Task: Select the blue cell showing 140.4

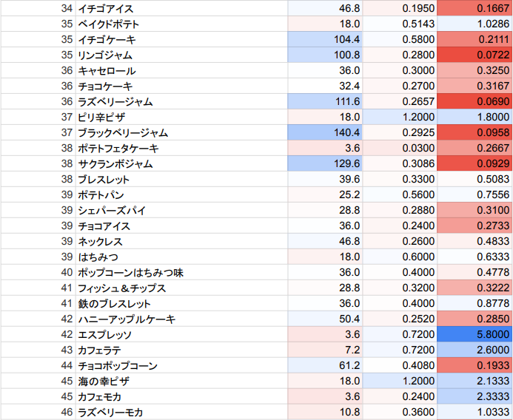Action: [326, 132]
